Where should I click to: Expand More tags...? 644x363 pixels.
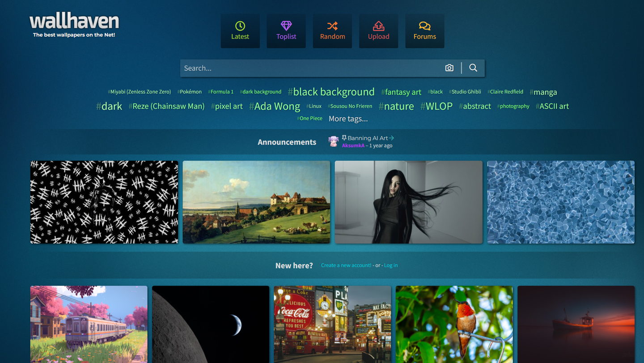348,119
